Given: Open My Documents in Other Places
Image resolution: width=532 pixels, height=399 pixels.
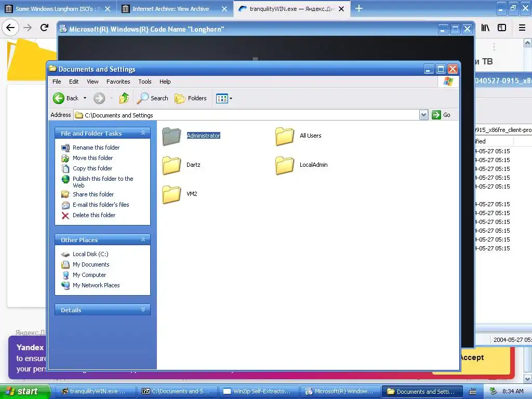Looking at the screenshot, I should (91, 264).
